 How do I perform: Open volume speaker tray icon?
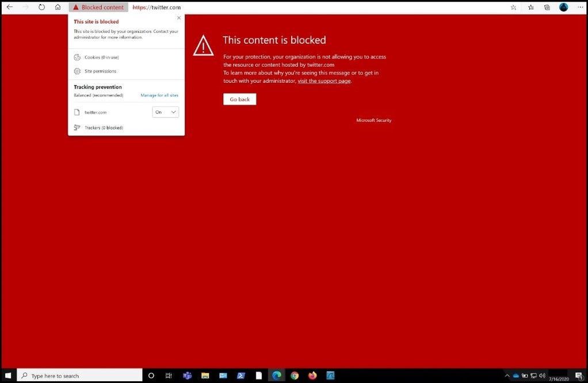tap(542, 376)
